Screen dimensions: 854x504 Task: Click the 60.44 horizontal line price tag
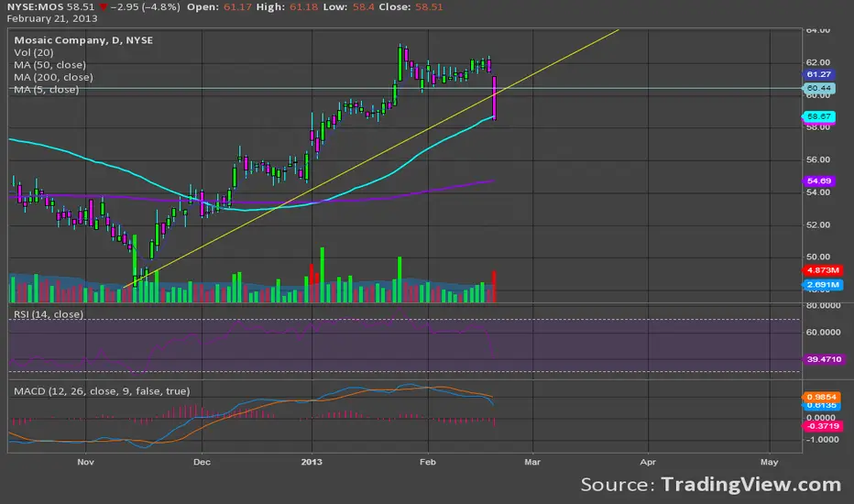click(818, 88)
